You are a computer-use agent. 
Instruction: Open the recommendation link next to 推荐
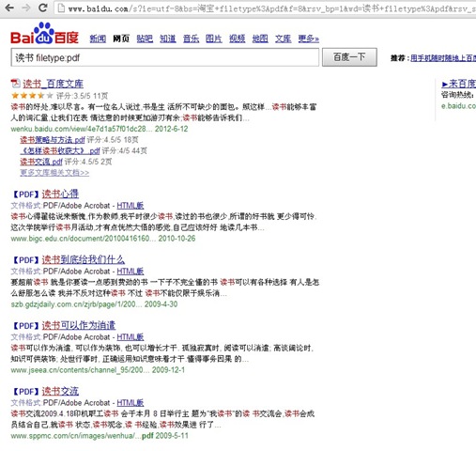coord(443,58)
